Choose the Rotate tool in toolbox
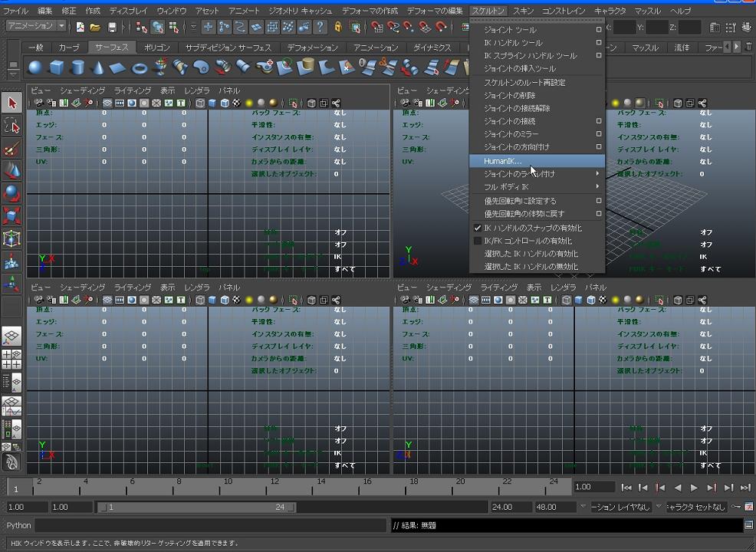Viewport: 756px width, 552px height. [x=12, y=193]
